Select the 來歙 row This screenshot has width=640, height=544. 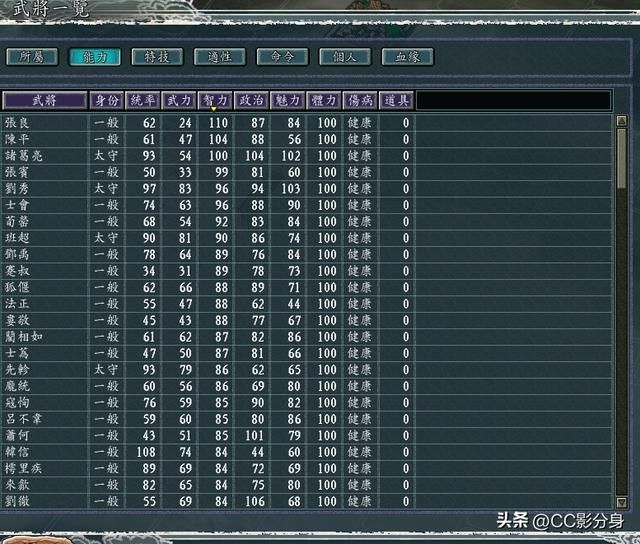pos(306,485)
